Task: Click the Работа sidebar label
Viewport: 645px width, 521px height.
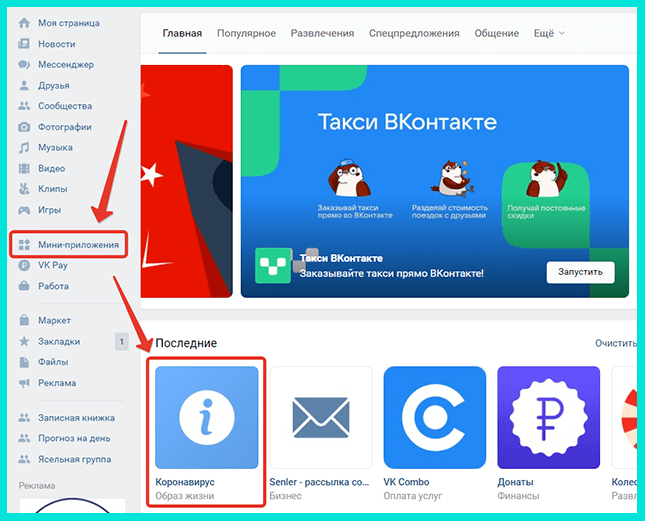Action: click(x=53, y=286)
